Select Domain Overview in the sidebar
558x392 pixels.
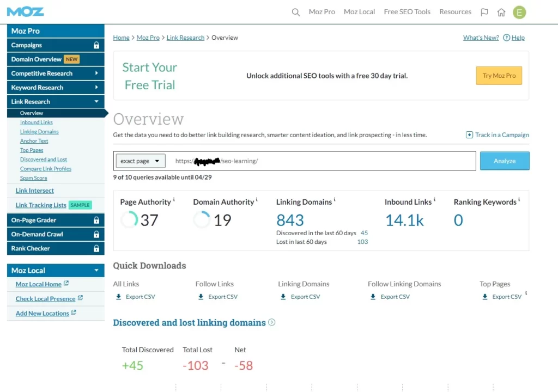point(56,59)
